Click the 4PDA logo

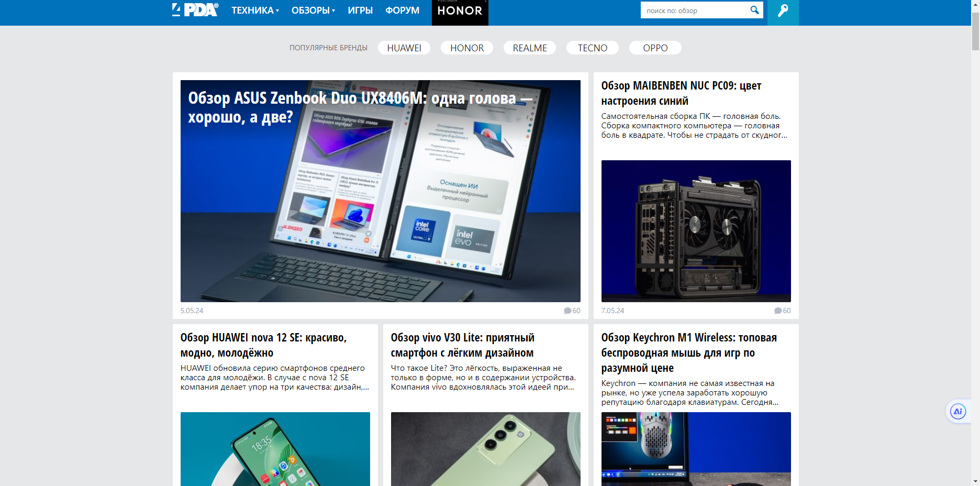tap(195, 10)
